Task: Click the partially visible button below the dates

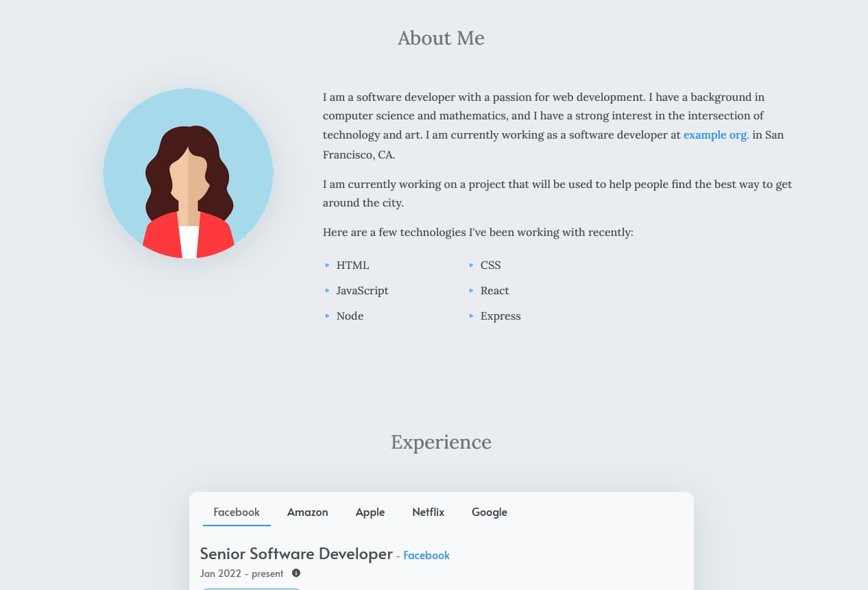Action: coord(250,589)
